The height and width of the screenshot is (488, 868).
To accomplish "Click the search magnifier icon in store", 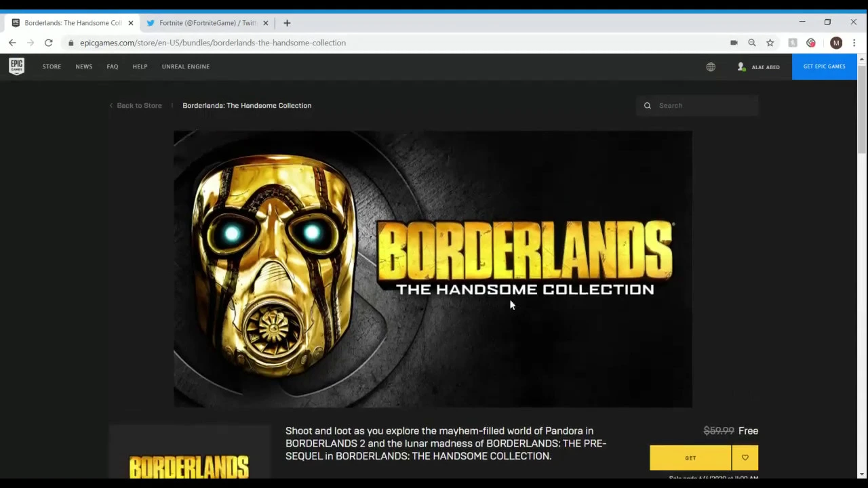I will (x=648, y=106).
